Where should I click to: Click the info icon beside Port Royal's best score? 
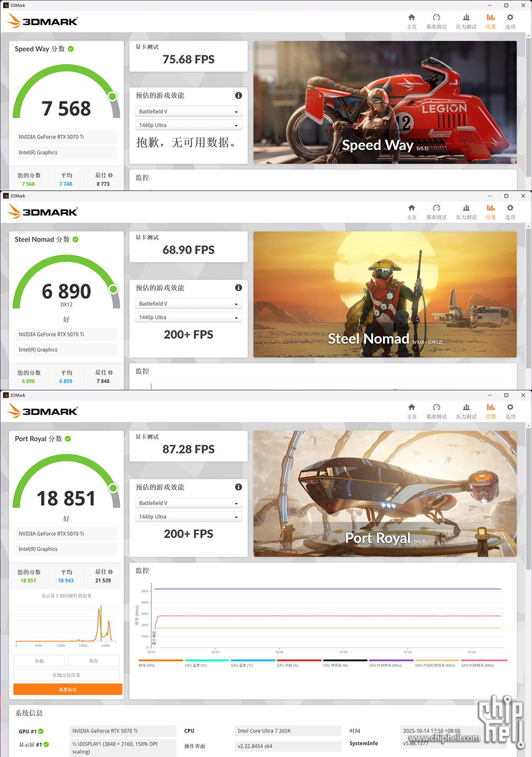tap(110, 572)
